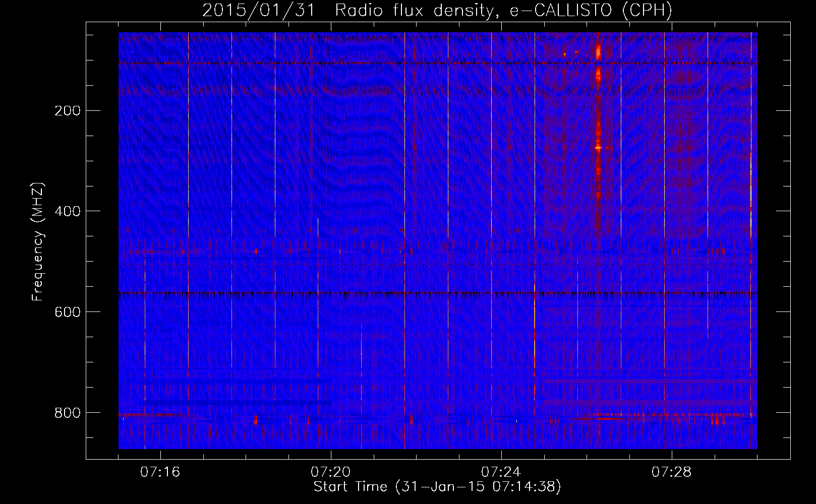Click the '400' frequency tick label
Screen dimensions: 816x504
tap(67, 211)
